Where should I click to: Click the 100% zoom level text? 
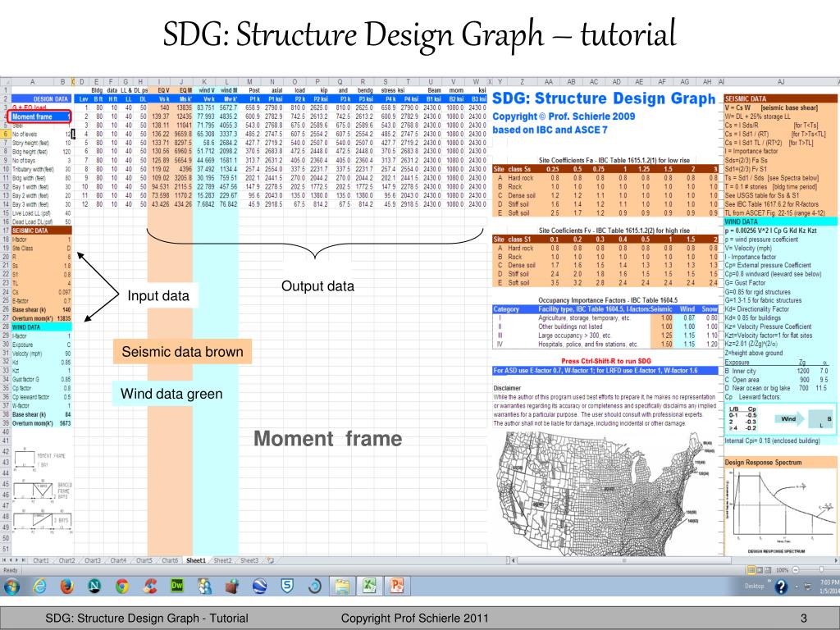[x=782, y=570]
